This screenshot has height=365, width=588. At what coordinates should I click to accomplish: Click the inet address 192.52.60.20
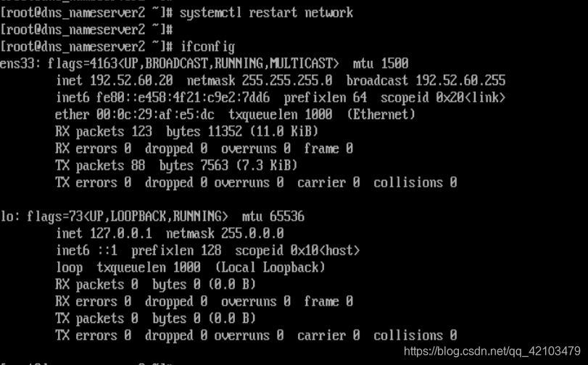click(131, 81)
